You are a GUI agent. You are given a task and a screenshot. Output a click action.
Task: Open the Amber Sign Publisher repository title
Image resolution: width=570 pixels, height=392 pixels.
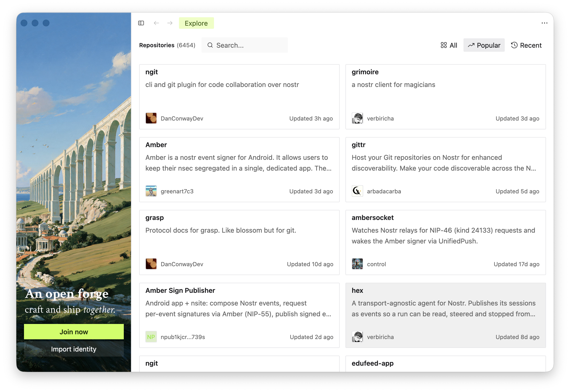pos(180,291)
